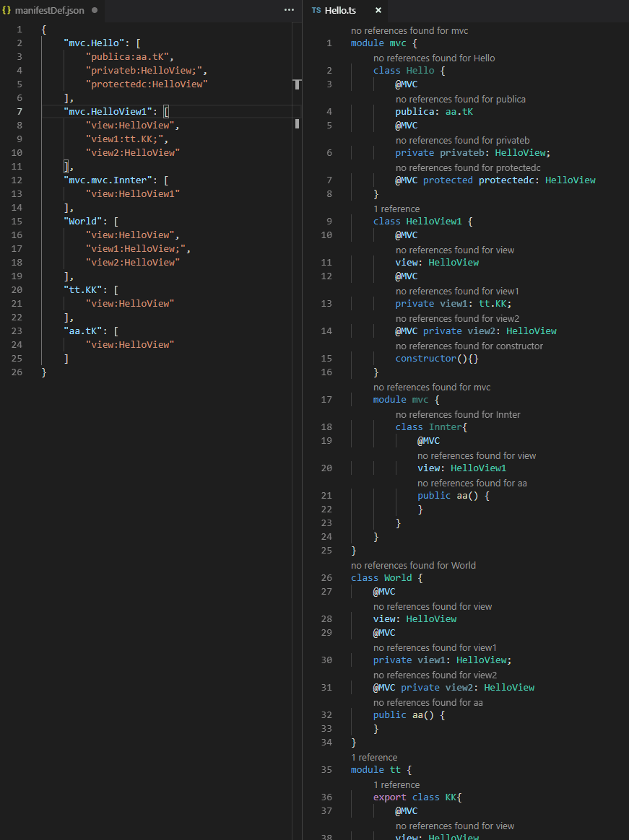Click the "aa.tK" key in manifestDef.json

(x=83, y=332)
